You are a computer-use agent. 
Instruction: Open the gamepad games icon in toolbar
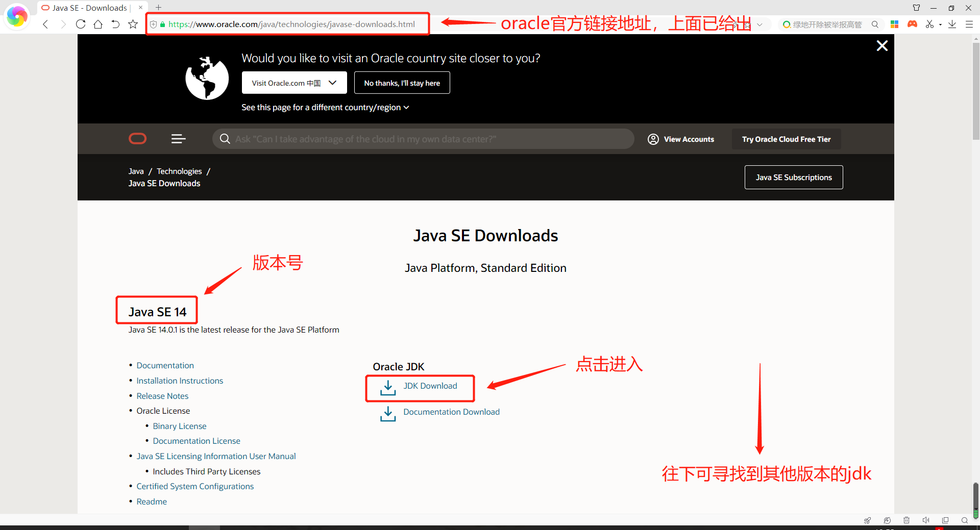913,24
